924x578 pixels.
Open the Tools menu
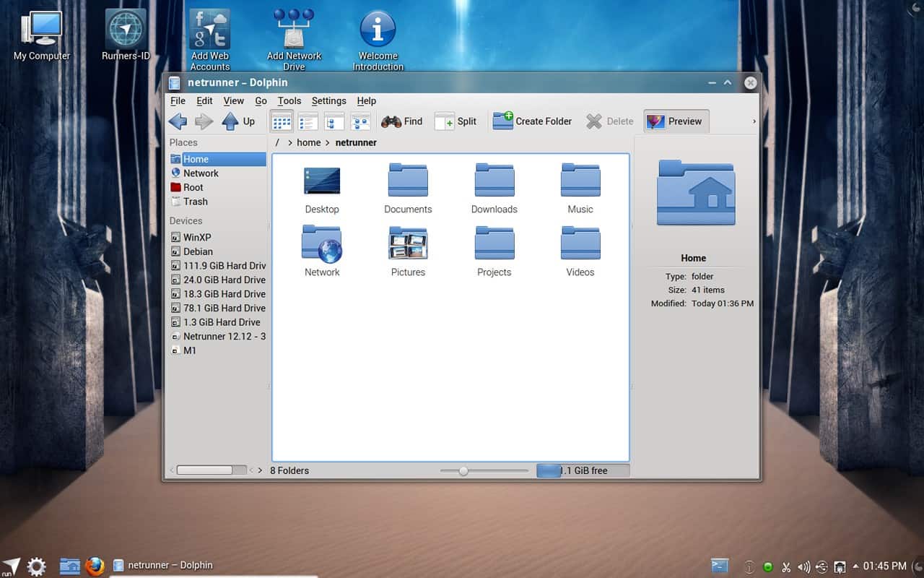pos(289,101)
